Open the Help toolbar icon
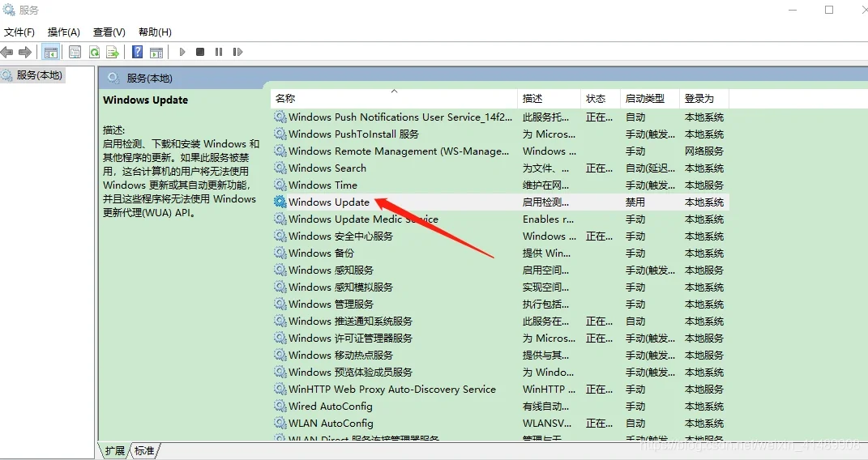The width and height of the screenshot is (868, 460). (137, 52)
